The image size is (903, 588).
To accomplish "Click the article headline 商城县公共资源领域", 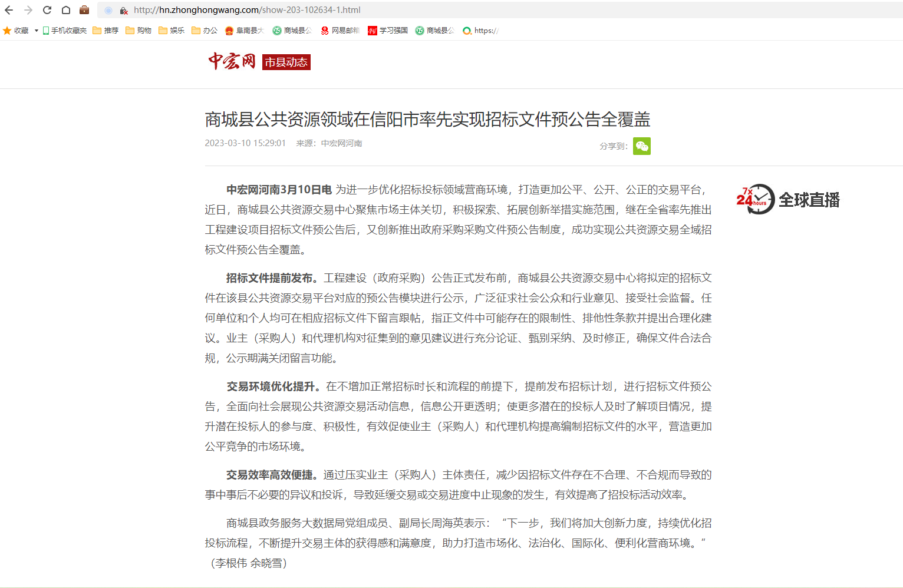I will click(x=428, y=120).
